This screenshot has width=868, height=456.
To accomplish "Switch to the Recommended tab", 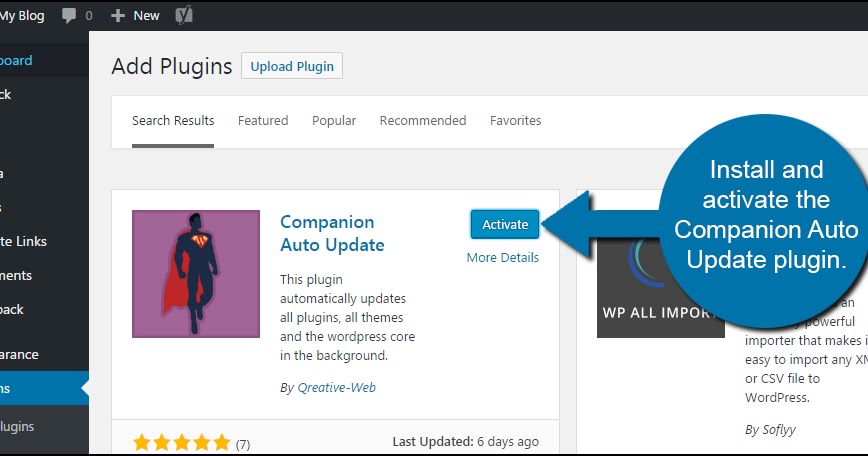I will pos(423,121).
